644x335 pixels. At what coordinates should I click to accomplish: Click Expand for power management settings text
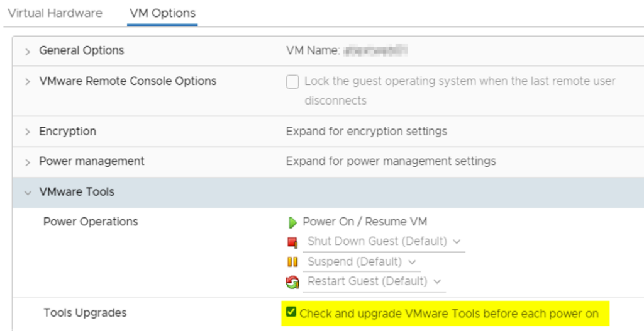pos(391,161)
